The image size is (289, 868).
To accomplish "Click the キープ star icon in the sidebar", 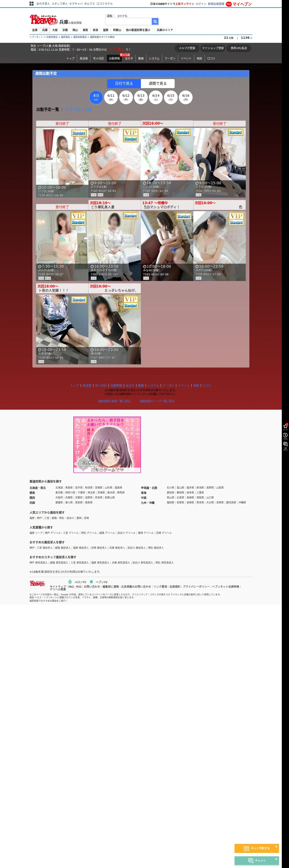I will [285, 427].
